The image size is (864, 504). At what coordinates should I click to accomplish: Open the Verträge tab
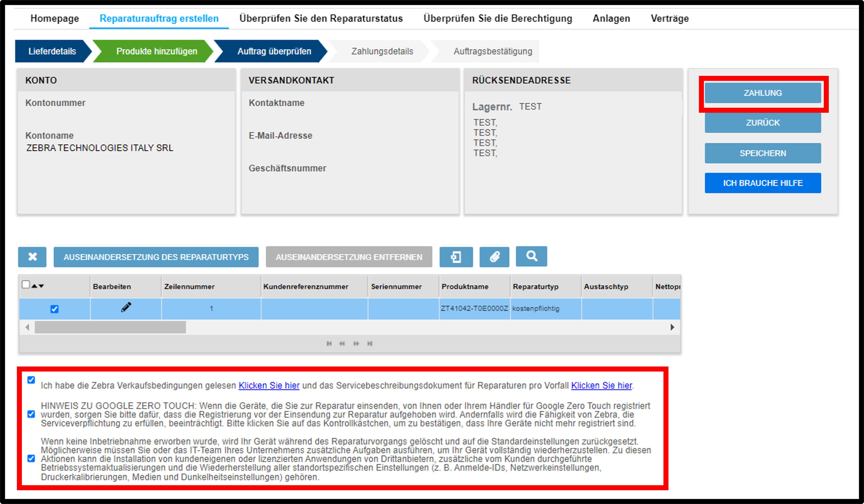coord(670,18)
